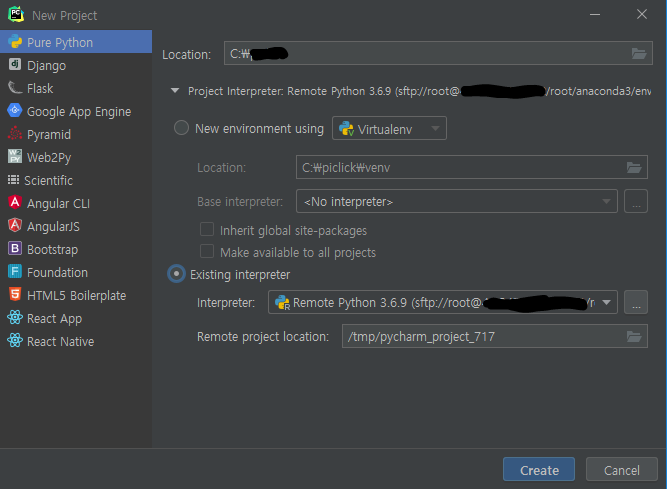Click the AngularJS shield icon
Viewport: 667px width, 489px height.
tap(15, 225)
